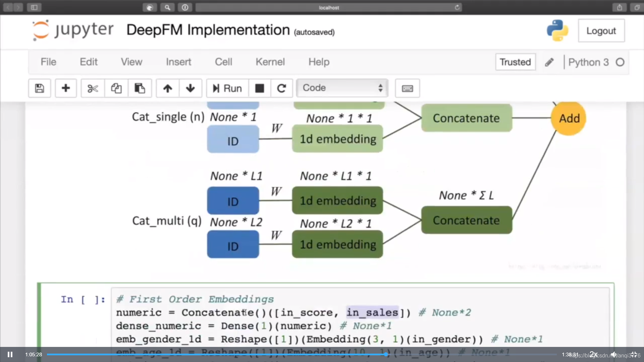The height and width of the screenshot is (362, 644).
Task: Click the Insert cell below icon
Action: (x=65, y=88)
